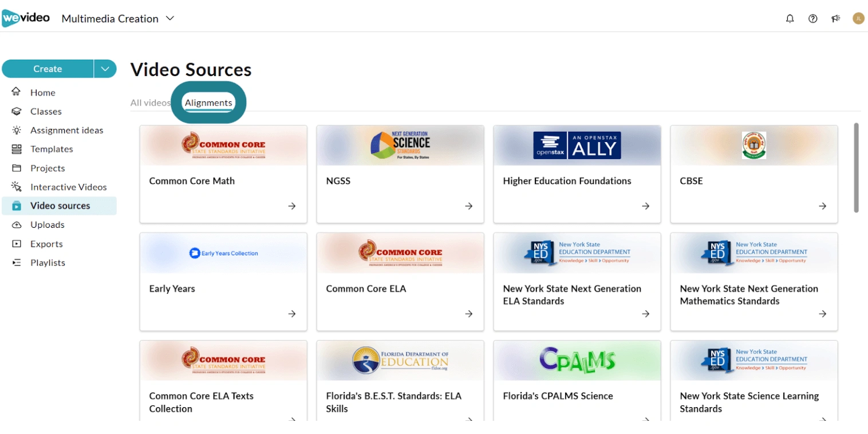Click "Florida's B.E.S.T. Standards: ELA Skills" title
Viewport: 868px width, 434px height.
pyautogui.click(x=393, y=402)
